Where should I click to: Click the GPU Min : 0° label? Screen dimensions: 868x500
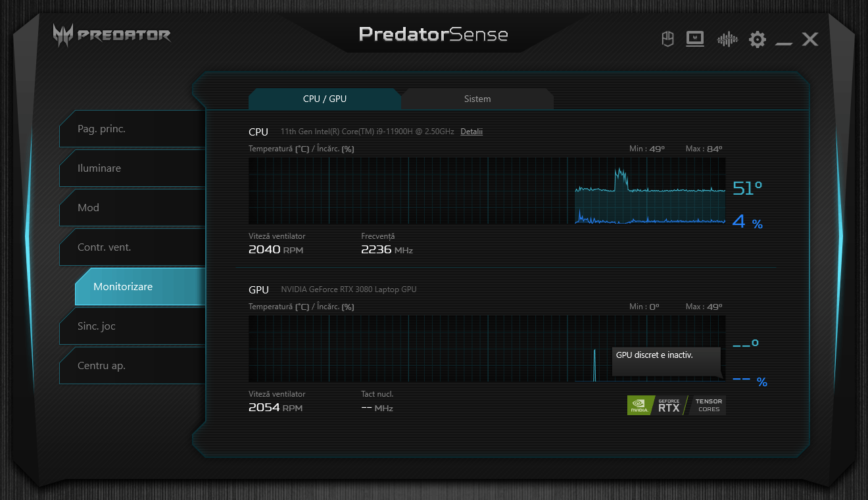click(x=644, y=307)
